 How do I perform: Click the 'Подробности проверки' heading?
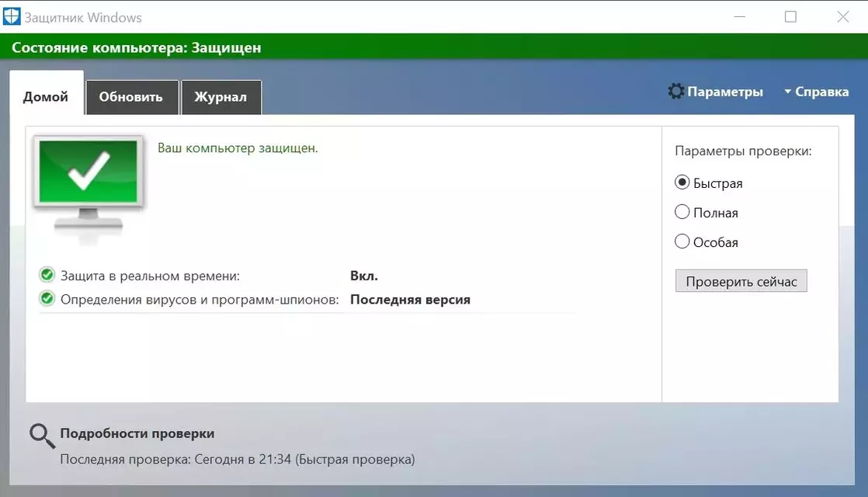[137, 433]
